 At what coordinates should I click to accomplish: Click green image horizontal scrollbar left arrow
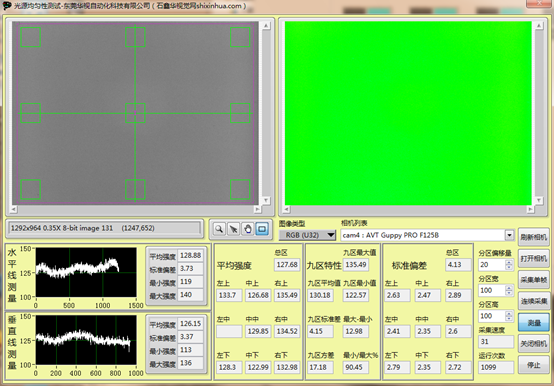click(286, 209)
